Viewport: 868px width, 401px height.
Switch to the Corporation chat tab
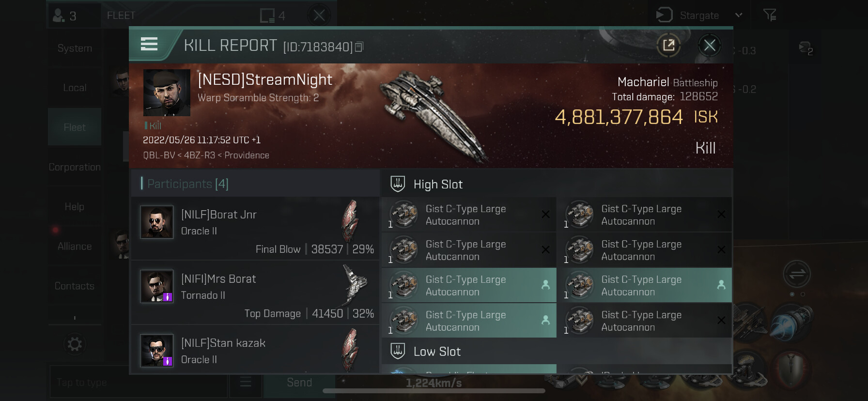point(75,167)
